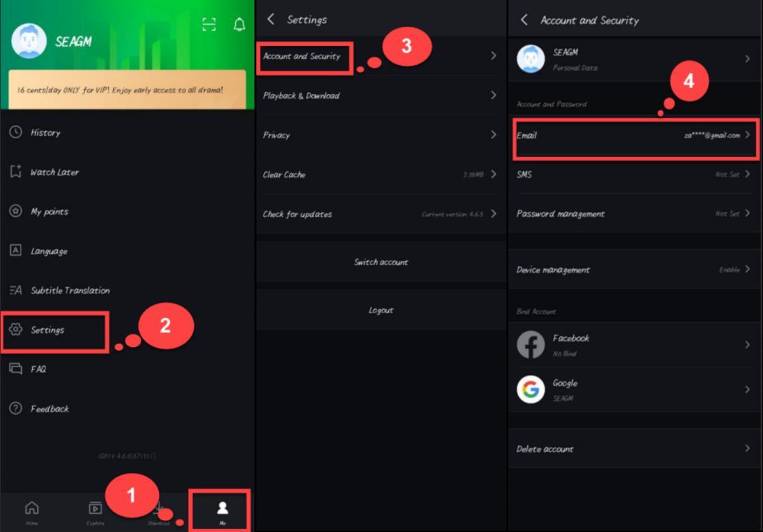Open History from the menu
Screen dimensions: 763x532
click(45, 133)
